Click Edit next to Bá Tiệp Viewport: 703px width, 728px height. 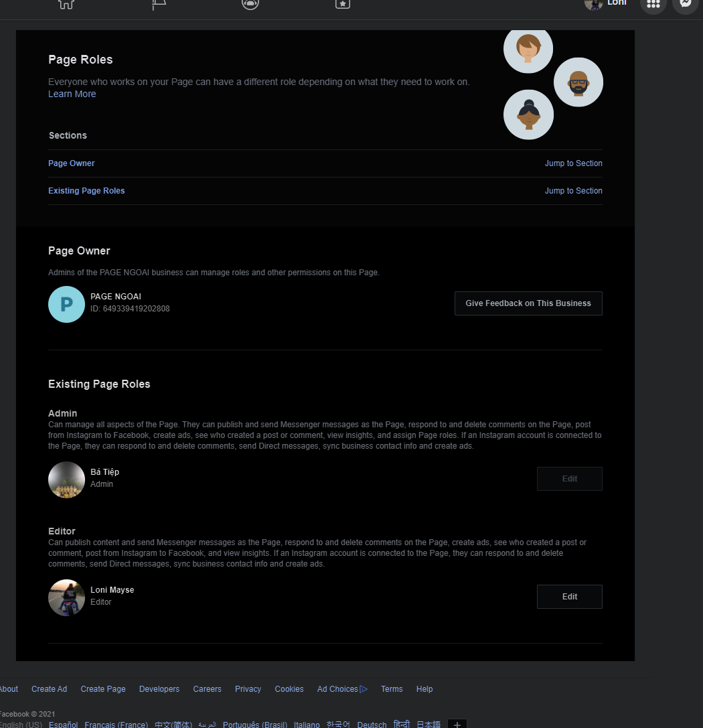[x=570, y=479]
